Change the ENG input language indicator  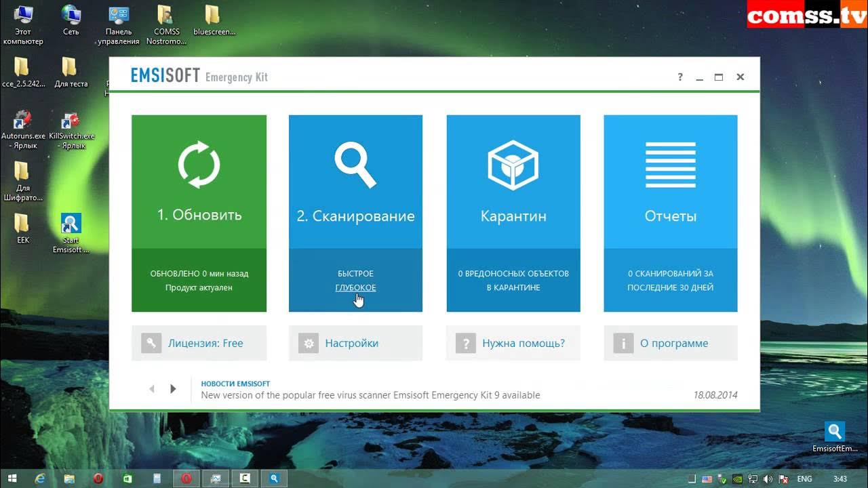click(804, 479)
